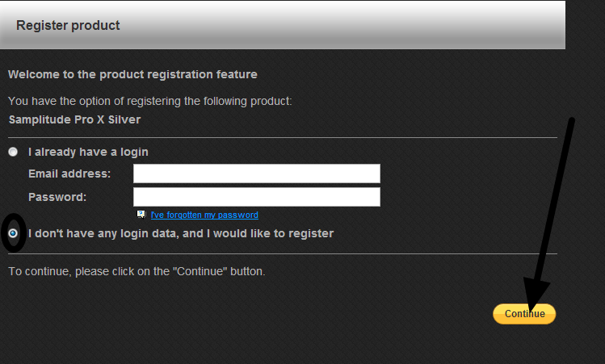
Task: Click the "Samplitude Pro X Silver" product name
Action: [74, 119]
